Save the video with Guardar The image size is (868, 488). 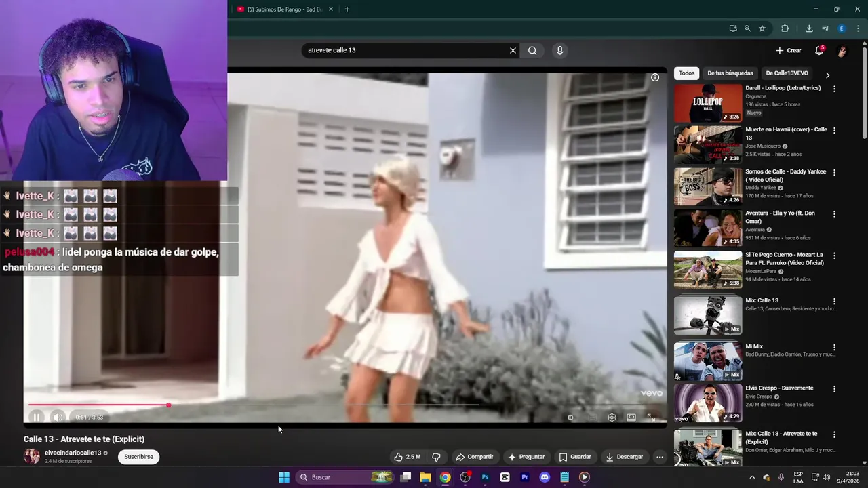(x=575, y=457)
